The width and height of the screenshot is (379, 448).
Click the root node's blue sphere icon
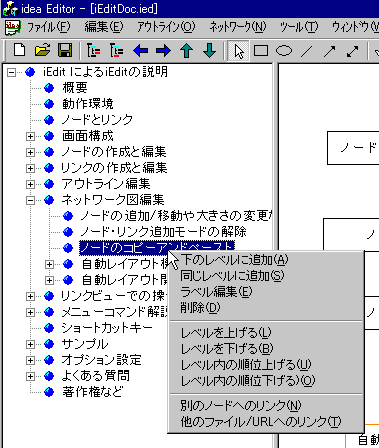[30, 72]
